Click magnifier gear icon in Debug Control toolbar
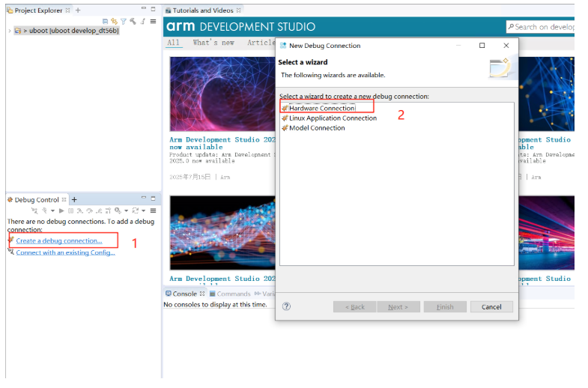 118,210
